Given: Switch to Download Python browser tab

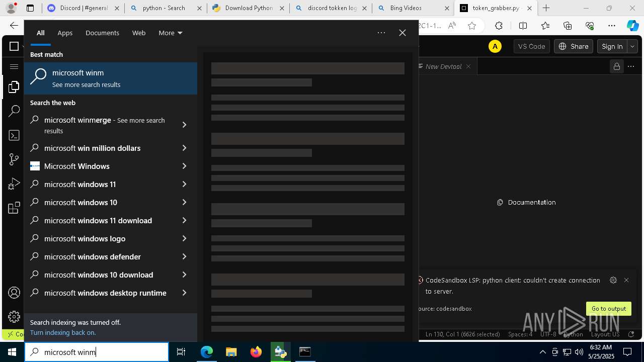Looking at the screenshot, I should pyautogui.click(x=248, y=8).
